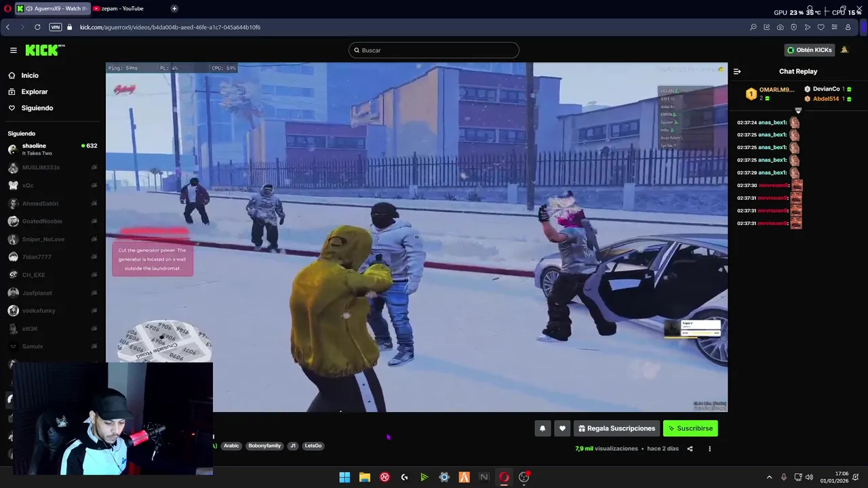
Task: Show hidden system tray icons
Action: 769,477
